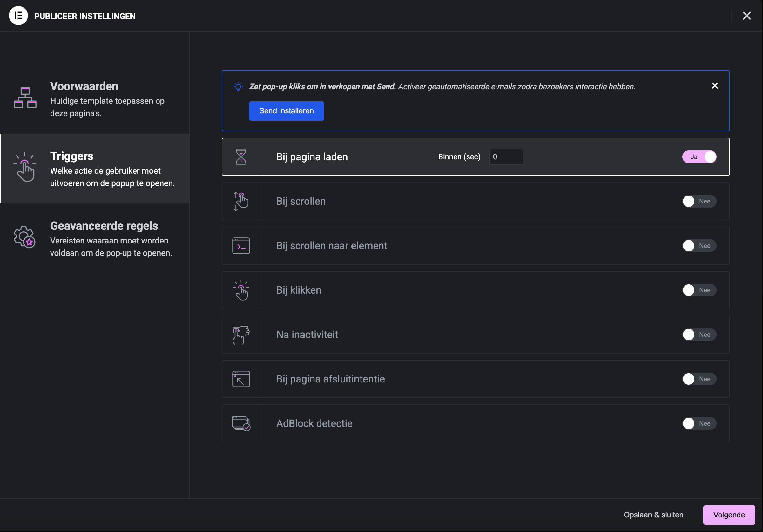Click the hourglass page load icon

pos(241,157)
